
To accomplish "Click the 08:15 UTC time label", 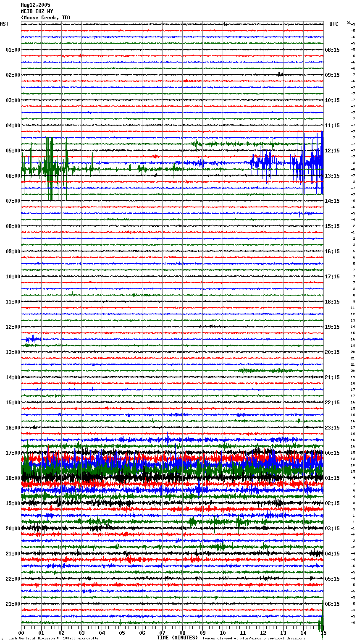I will (x=332, y=50).
